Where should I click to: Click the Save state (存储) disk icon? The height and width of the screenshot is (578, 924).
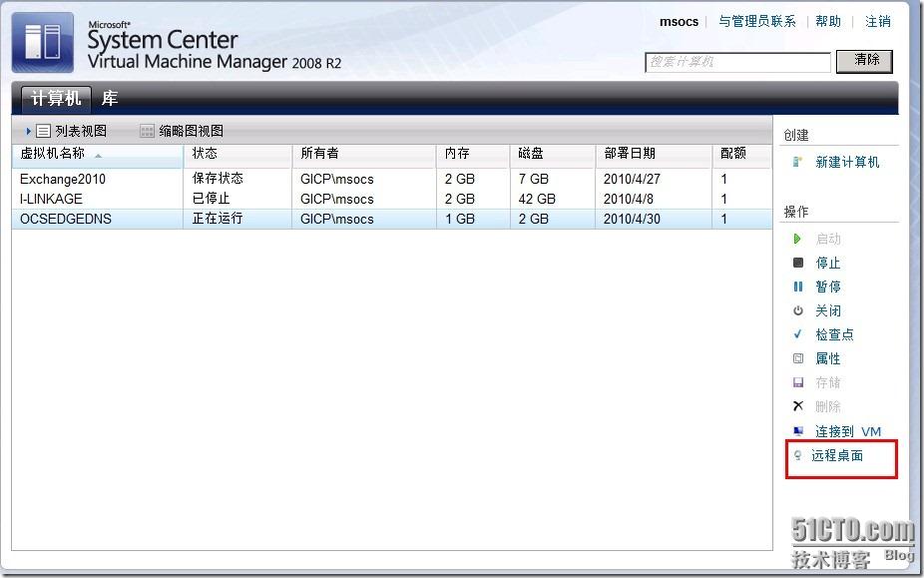coord(798,382)
